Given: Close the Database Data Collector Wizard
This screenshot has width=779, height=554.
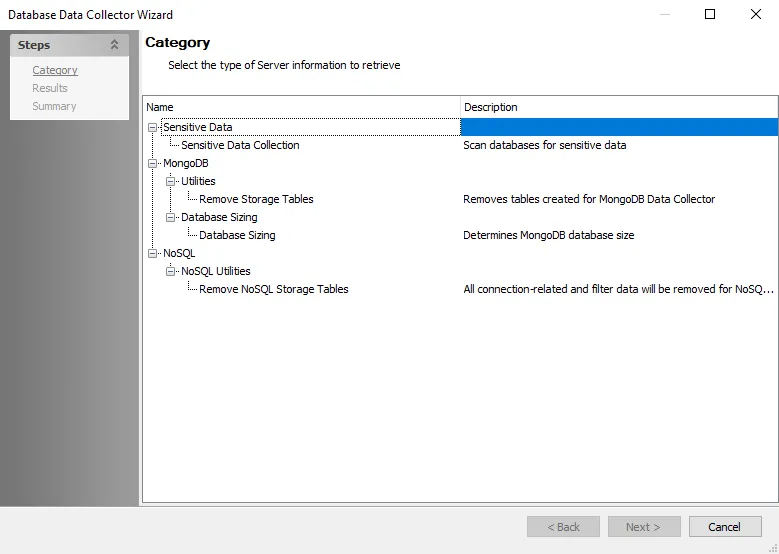Looking at the screenshot, I should click(756, 14).
